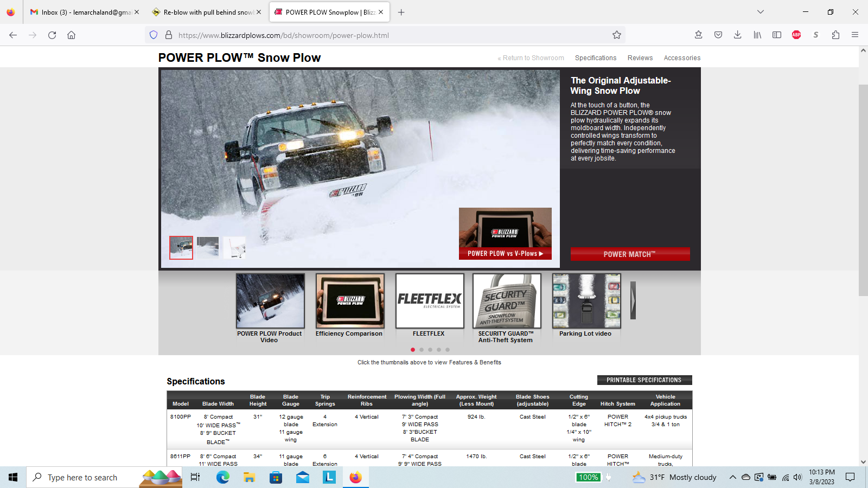Image resolution: width=868 pixels, height=488 pixels.
Task: Open the Wi-Fi network icon
Action: (785, 477)
